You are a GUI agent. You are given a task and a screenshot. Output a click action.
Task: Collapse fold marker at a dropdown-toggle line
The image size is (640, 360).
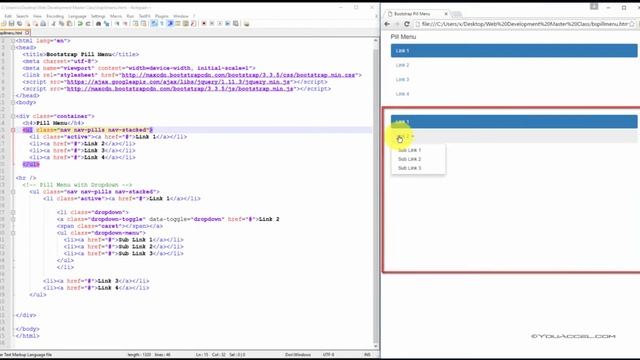coord(13,219)
